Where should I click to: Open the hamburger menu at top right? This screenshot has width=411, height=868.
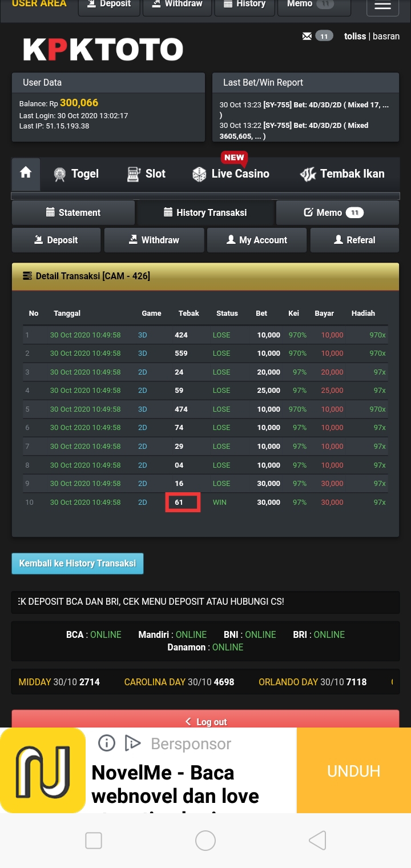(382, 6)
